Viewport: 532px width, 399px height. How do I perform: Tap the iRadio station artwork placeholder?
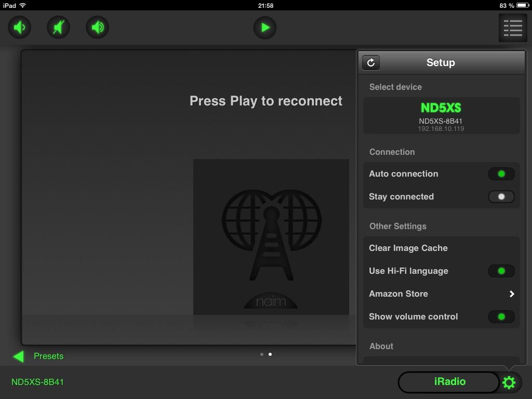[x=271, y=237]
